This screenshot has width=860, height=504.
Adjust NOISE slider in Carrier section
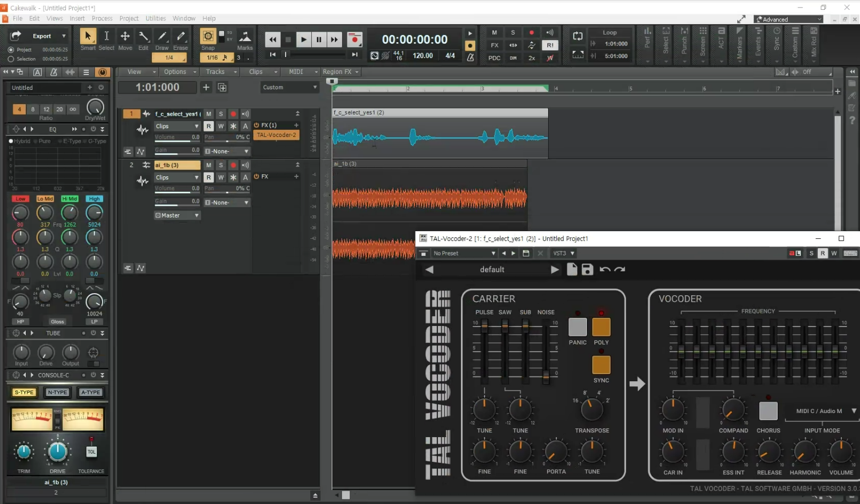tap(546, 376)
